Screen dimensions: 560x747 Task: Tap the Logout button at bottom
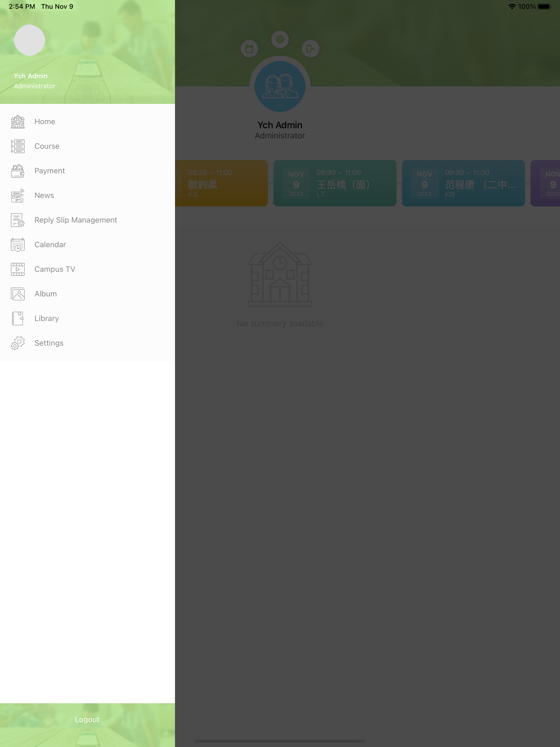coord(87,720)
